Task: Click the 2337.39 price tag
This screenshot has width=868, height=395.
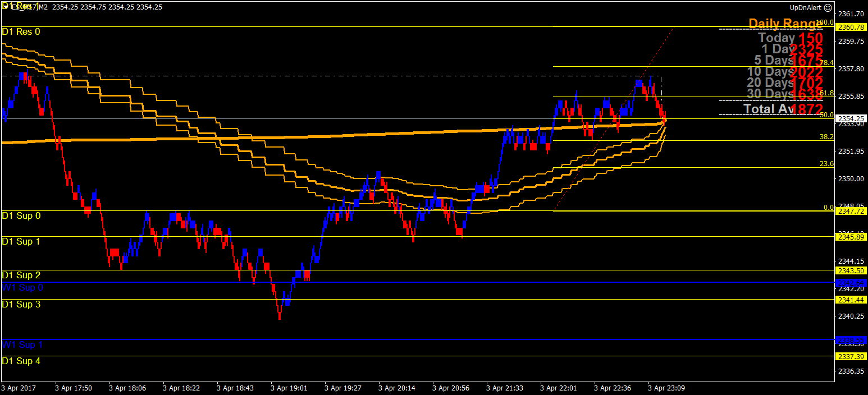Action: (x=851, y=356)
